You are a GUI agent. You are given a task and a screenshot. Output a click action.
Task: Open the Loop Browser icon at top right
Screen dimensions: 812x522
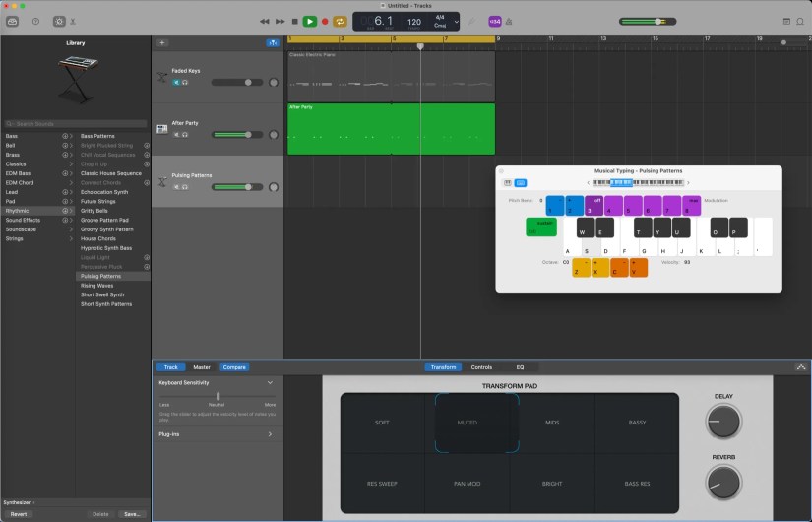pyautogui.click(x=800, y=22)
